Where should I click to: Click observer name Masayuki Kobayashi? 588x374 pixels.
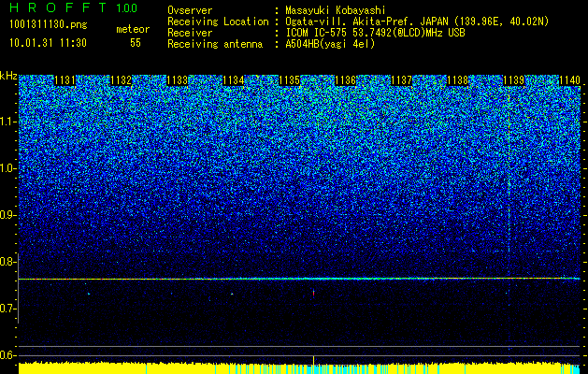336,10
